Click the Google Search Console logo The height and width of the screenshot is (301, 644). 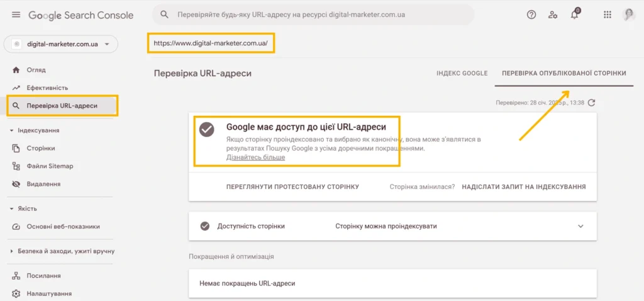tap(81, 15)
